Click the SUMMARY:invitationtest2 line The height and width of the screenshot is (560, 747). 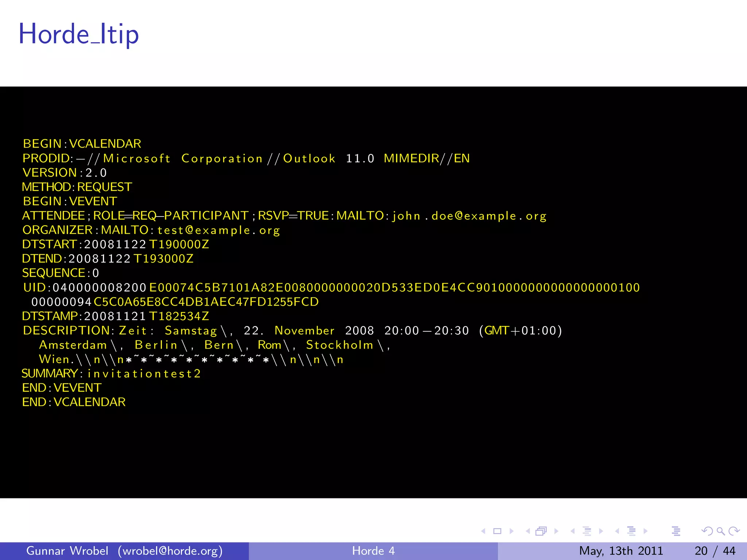111,373
